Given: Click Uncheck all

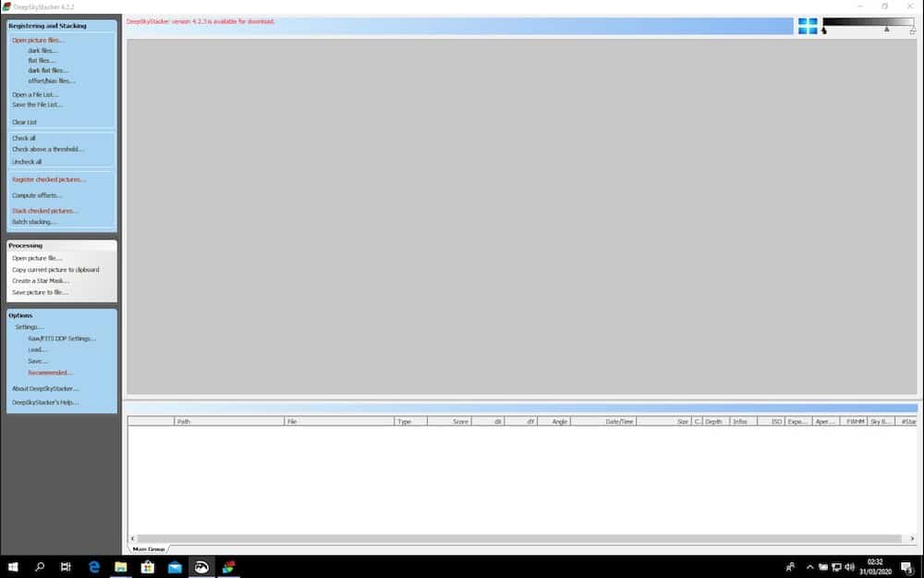Looking at the screenshot, I should click(x=27, y=162).
